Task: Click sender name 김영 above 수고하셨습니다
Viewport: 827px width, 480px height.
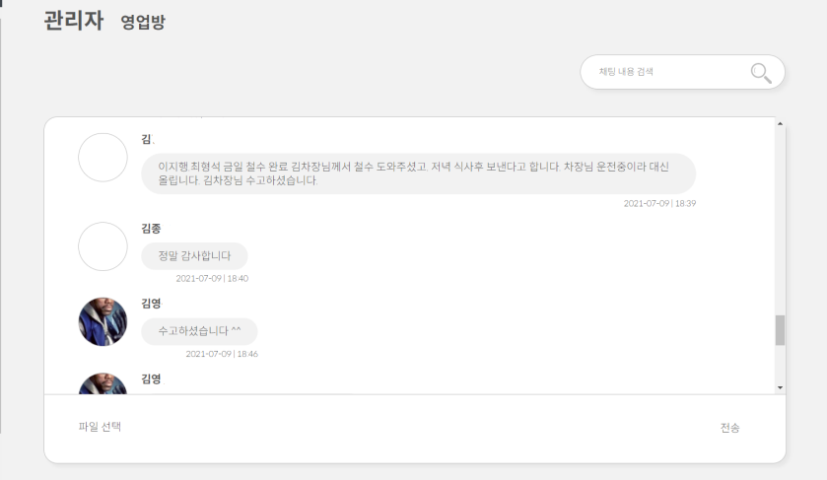Action: point(151,303)
